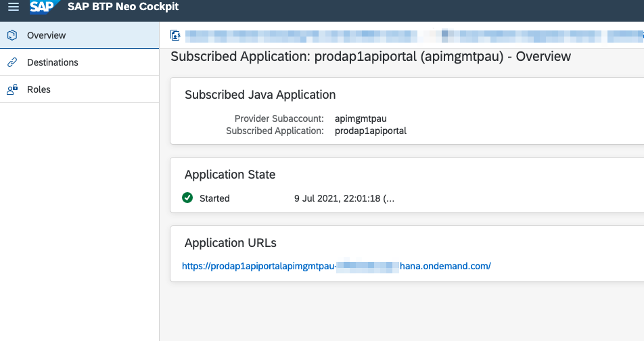Click the Overview cube icon in sidebar
The height and width of the screenshot is (341, 644).
12,35
